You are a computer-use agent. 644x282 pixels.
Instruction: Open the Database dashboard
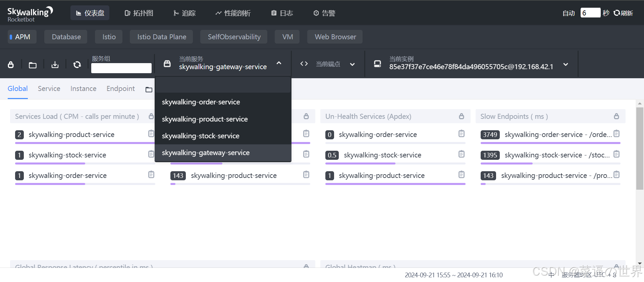66,37
